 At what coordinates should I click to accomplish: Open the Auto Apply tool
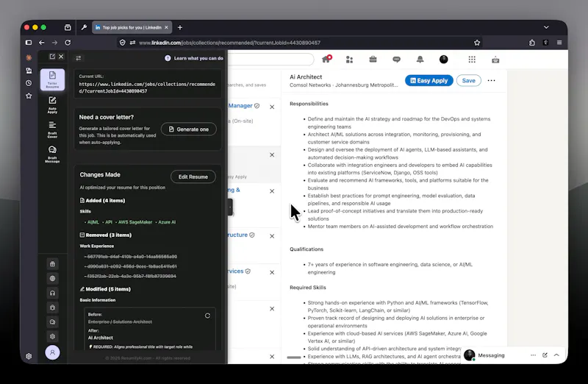[52, 104]
